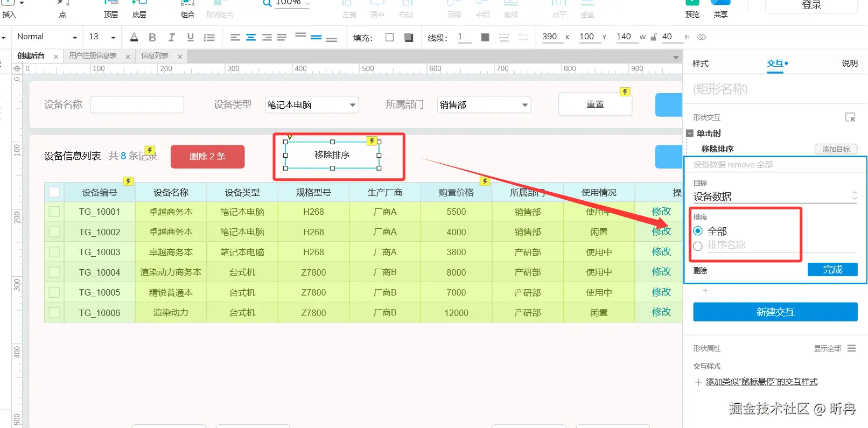Open the text color picker
Screen dimensions: 868x428
click(x=134, y=37)
